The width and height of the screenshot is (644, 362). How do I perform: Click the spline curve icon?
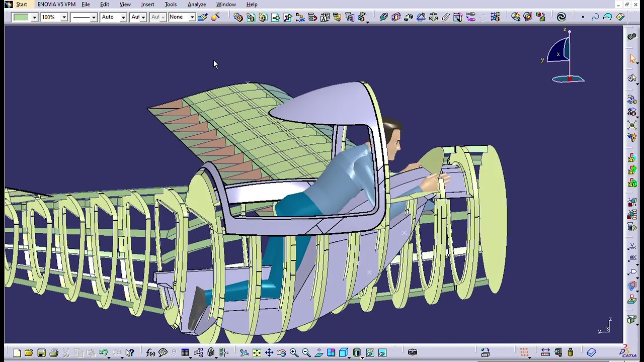[595, 17]
